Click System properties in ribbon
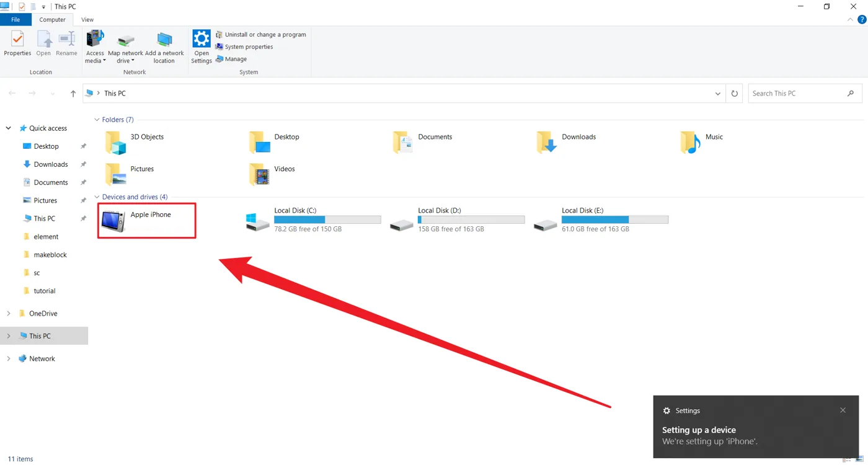Viewport: 868px width, 465px height. pyautogui.click(x=244, y=47)
